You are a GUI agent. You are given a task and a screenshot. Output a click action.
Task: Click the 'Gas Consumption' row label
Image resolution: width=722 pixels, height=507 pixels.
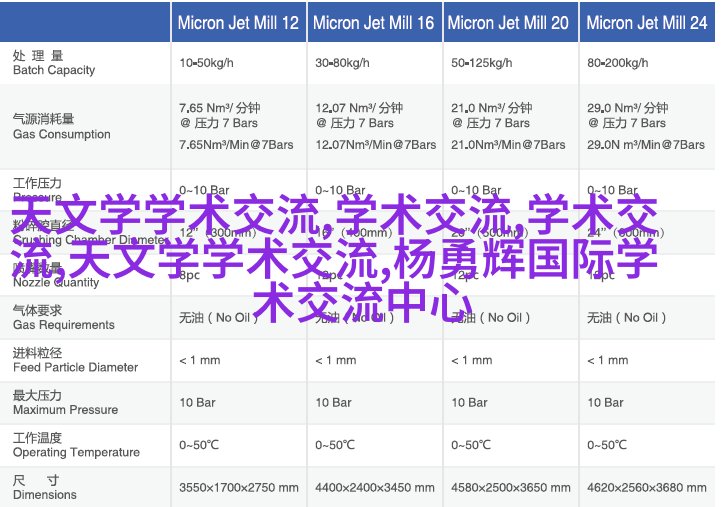click(x=62, y=134)
